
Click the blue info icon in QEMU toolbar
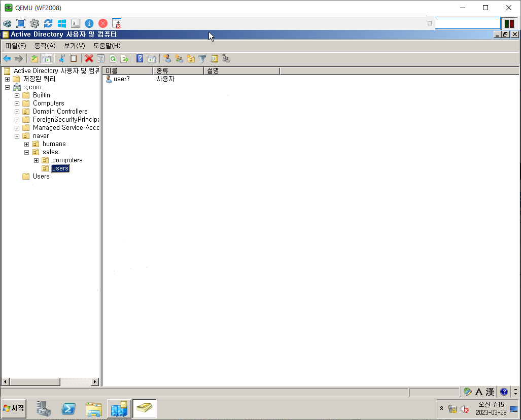[89, 24]
